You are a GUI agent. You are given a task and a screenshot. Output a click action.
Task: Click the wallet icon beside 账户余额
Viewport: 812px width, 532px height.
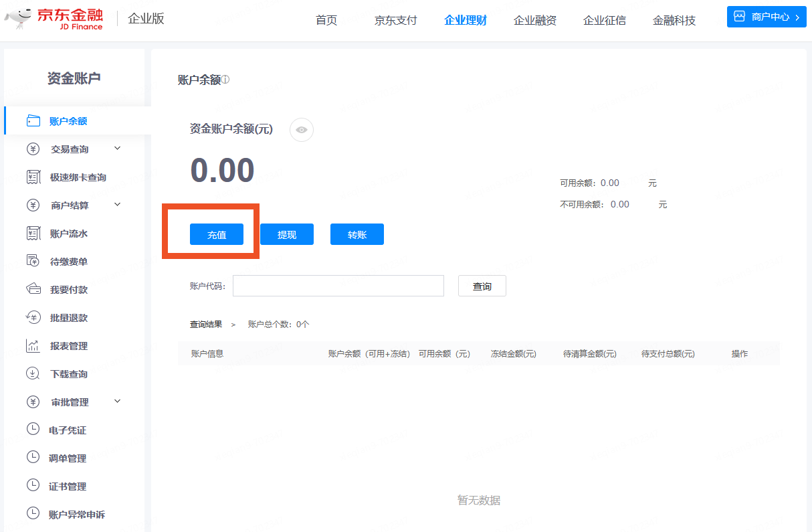pyautogui.click(x=33, y=121)
